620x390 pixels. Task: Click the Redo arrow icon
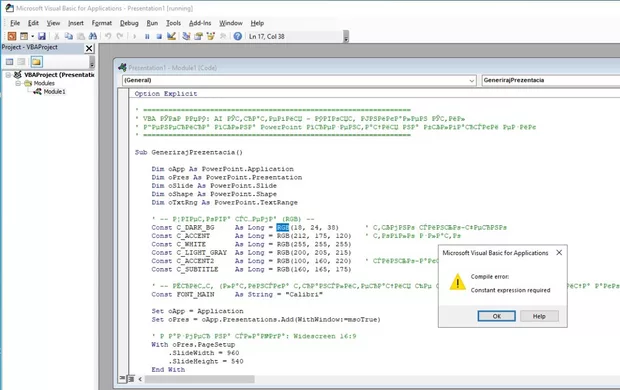[120, 36]
